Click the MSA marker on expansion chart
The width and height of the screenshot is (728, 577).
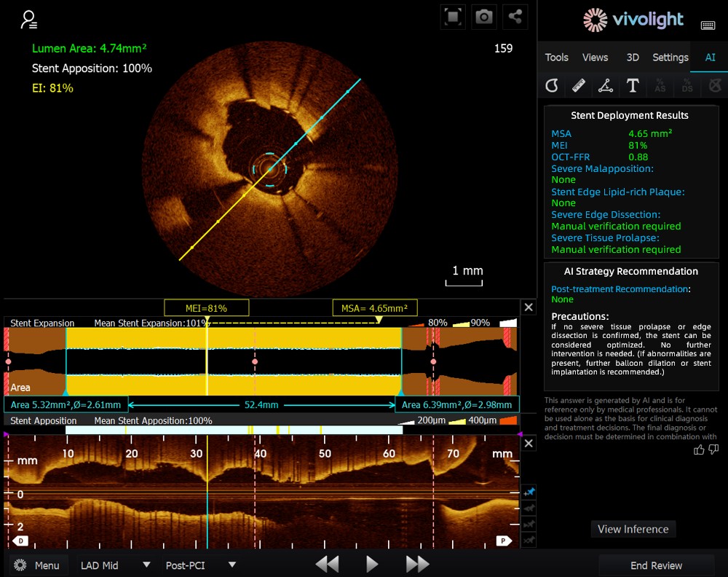375,307
